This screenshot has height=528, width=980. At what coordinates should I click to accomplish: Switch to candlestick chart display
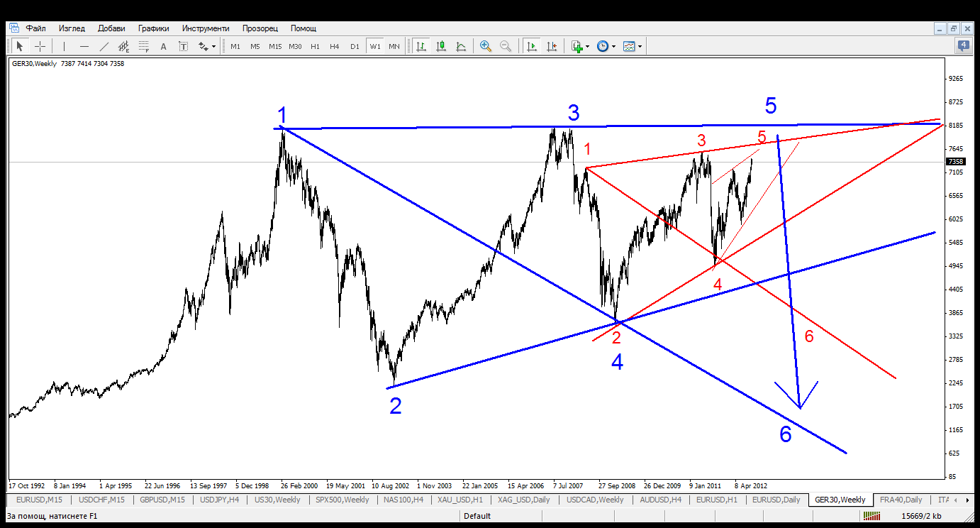(441, 46)
